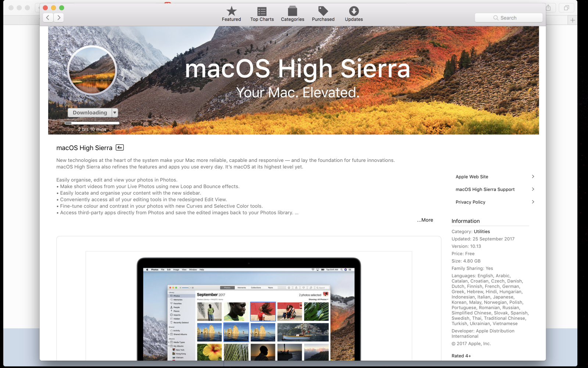Click the 'Version: 10.13' text

tap(466, 246)
